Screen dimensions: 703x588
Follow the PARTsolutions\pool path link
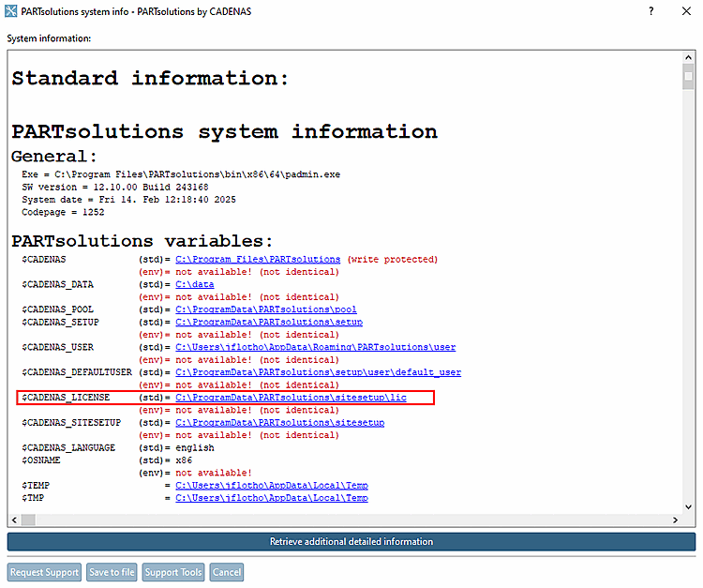point(266,309)
